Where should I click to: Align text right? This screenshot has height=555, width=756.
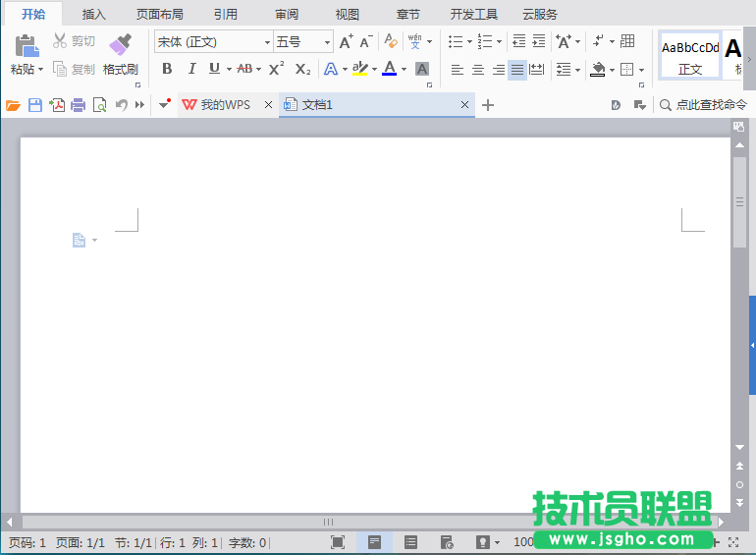point(499,70)
